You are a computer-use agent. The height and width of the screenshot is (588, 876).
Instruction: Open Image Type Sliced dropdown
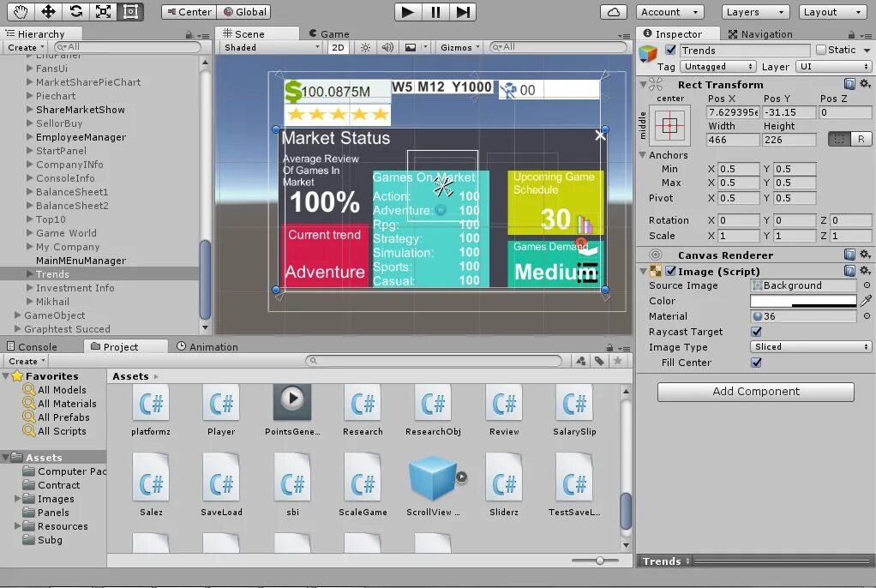811,346
